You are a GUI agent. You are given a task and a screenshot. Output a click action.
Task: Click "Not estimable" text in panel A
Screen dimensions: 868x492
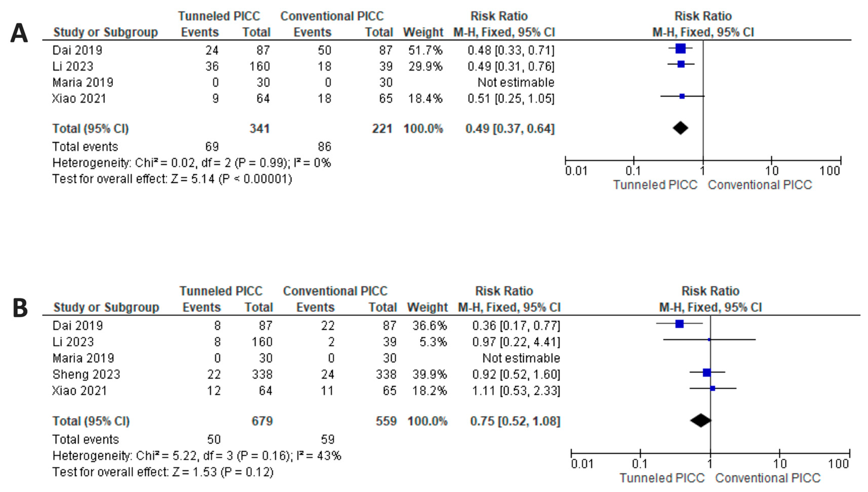pos(516,82)
